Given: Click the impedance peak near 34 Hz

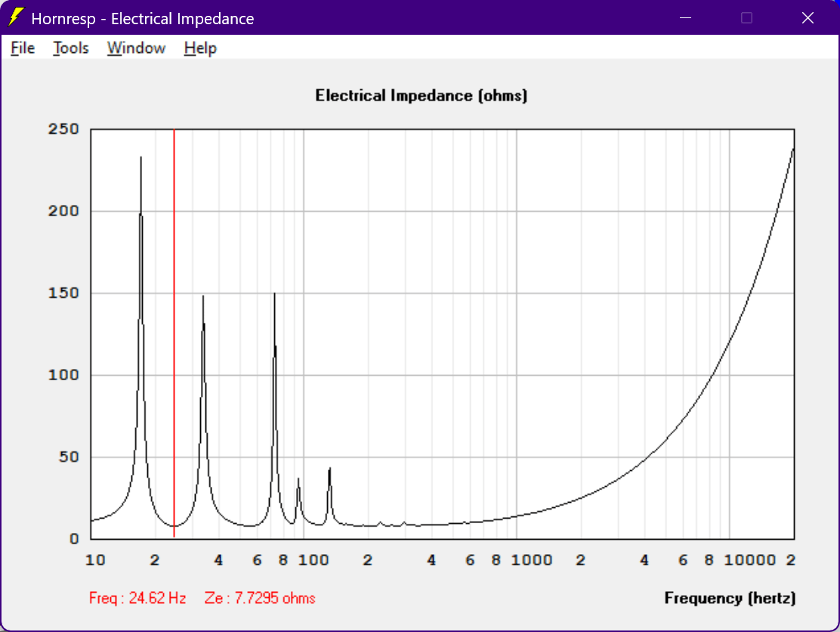Looking at the screenshot, I should [x=203, y=296].
